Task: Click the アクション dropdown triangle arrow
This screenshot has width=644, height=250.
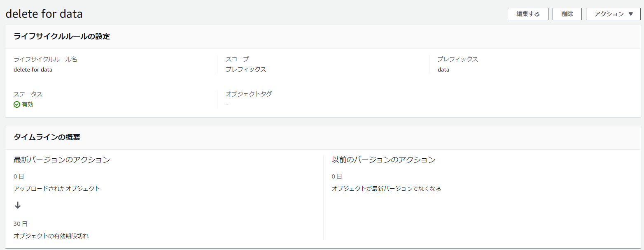Action: 631,14
